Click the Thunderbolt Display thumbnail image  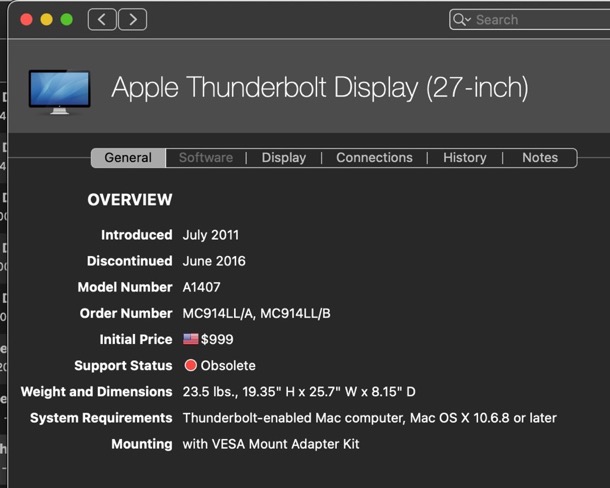60,92
